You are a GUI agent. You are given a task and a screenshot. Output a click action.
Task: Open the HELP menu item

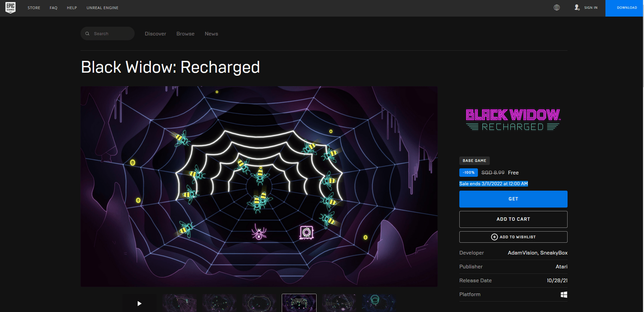pyautogui.click(x=72, y=8)
